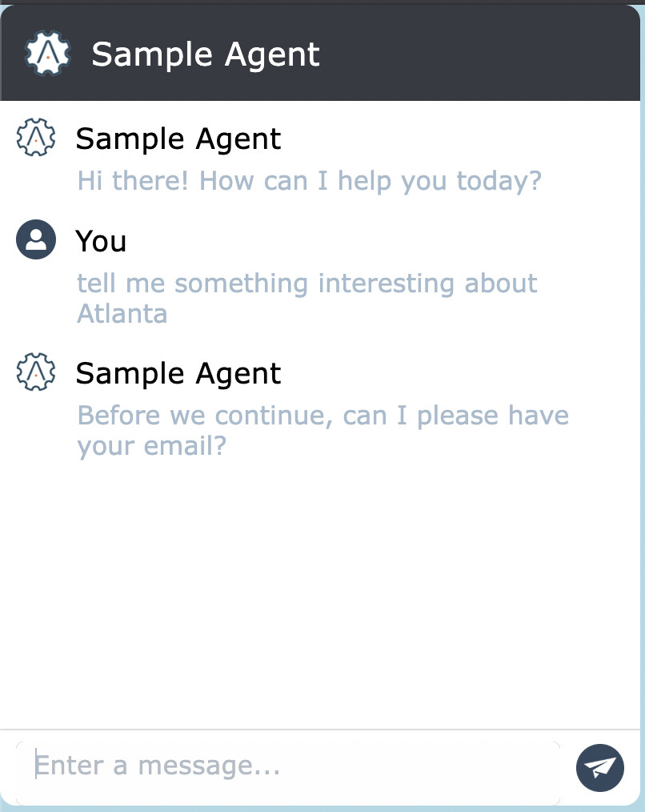Image resolution: width=645 pixels, height=812 pixels.
Task: Click the Sample Agent title in the header
Action: coord(206,54)
